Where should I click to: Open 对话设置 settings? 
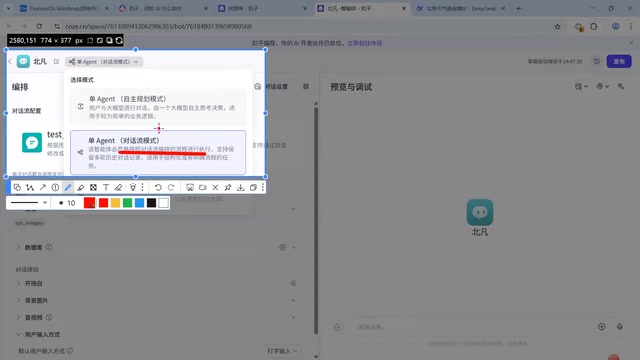pyautogui.click(x=271, y=87)
